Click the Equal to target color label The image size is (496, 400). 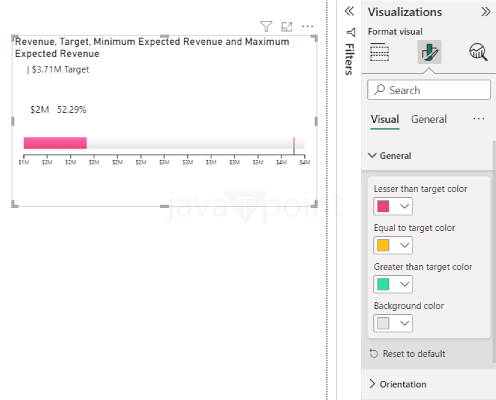414,228
